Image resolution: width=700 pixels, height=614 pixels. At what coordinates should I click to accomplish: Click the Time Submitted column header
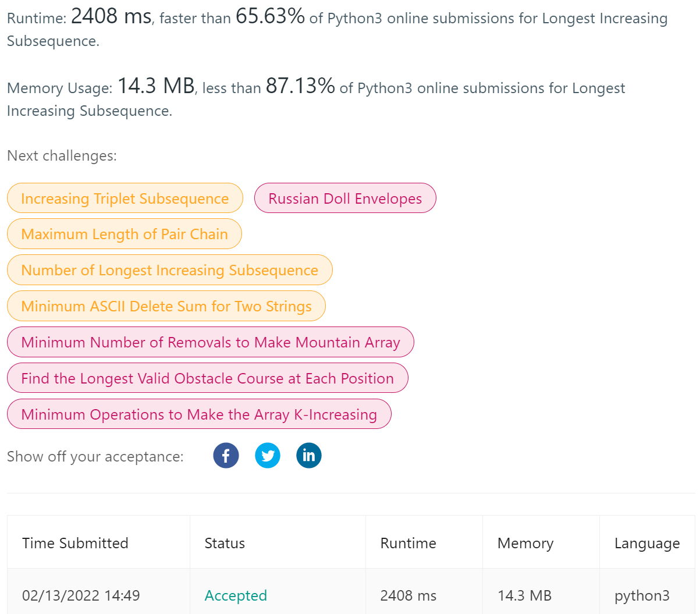click(x=75, y=542)
